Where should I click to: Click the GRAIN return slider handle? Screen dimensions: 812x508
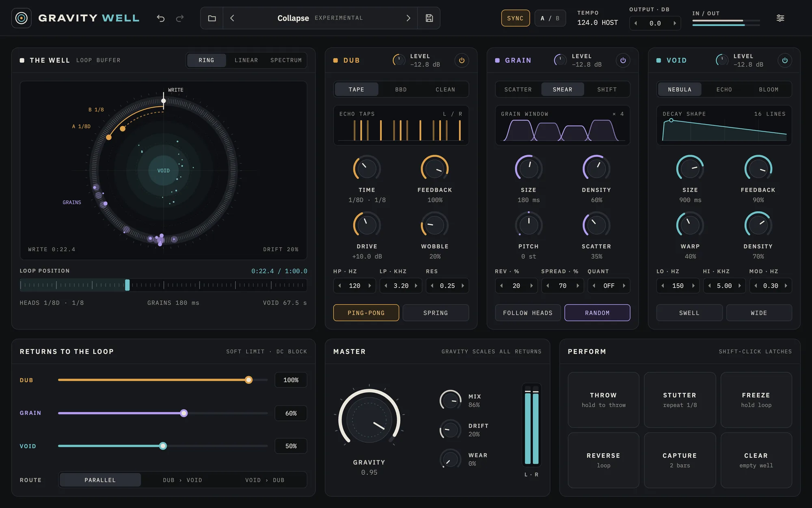184,413
